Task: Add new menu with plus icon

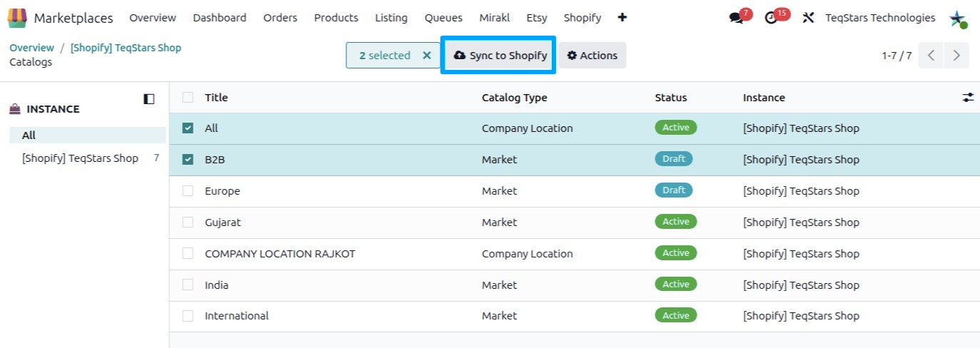Action: click(622, 18)
